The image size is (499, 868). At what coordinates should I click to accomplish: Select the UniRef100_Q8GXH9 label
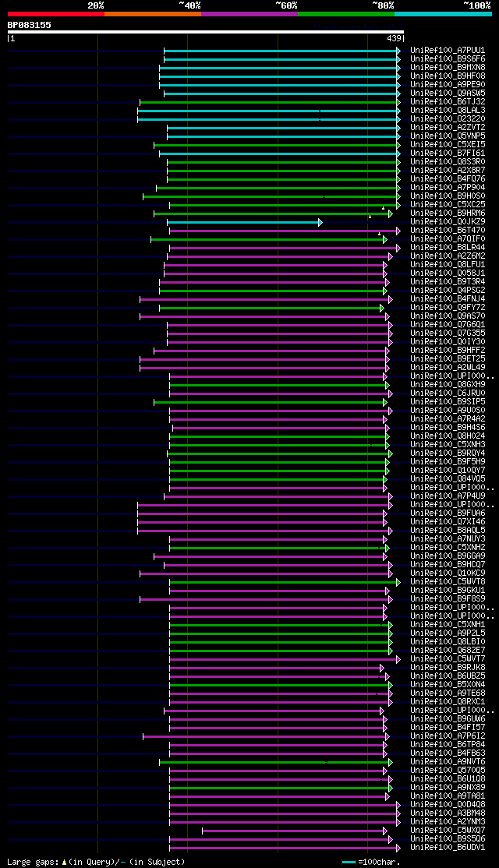[448, 385]
